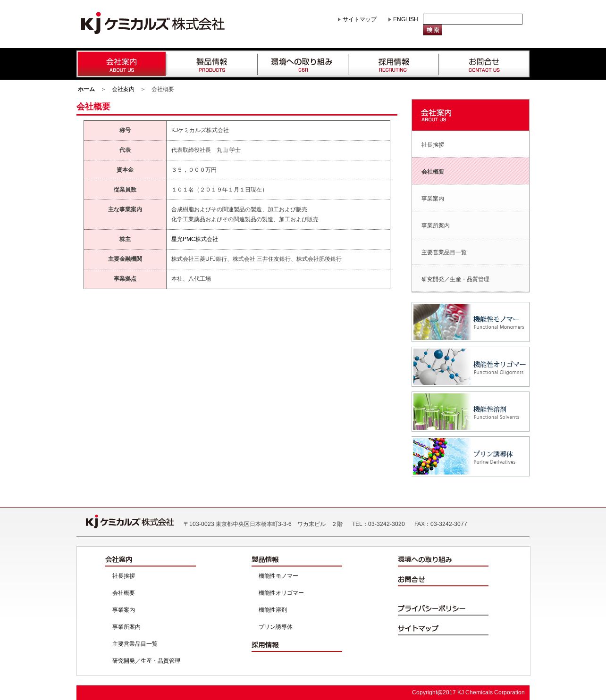Open the 会社案内 ABOUT US nav tab
This screenshot has width=606, height=700.
click(122, 64)
